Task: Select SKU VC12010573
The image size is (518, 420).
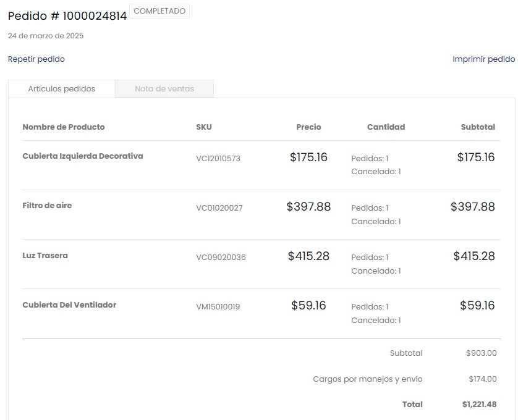Action: click(x=218, y=159)
